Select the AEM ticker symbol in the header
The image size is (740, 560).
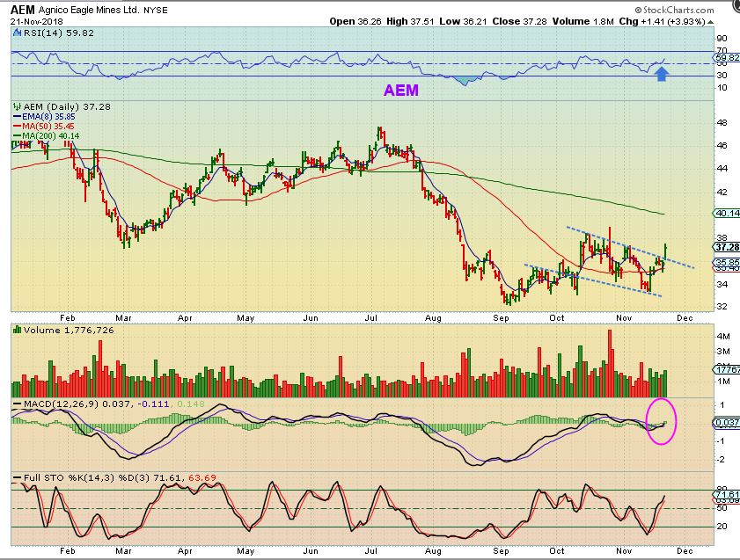tap(23, 10)
